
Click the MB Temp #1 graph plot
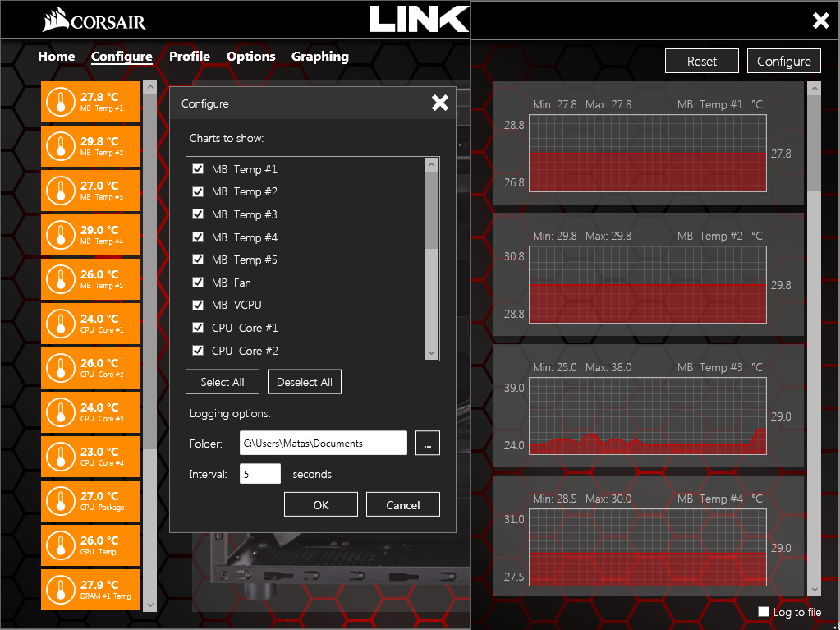click(x=648, y=154)
